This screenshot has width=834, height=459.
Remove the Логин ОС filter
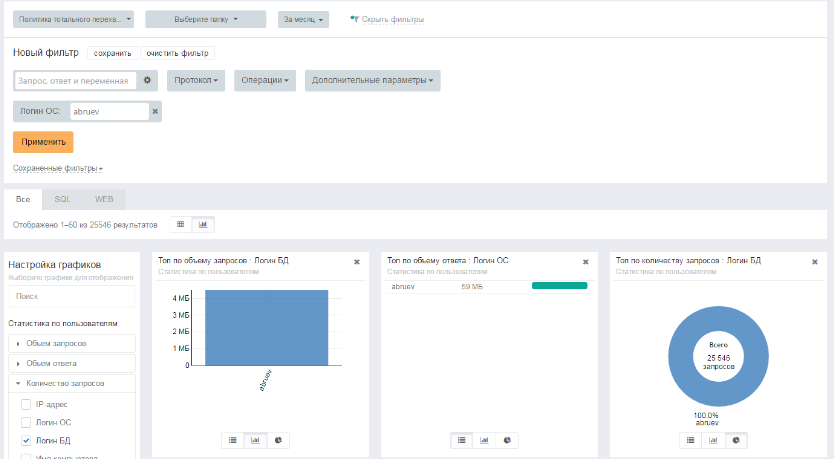pyautogui.click(x=155, y=112)
